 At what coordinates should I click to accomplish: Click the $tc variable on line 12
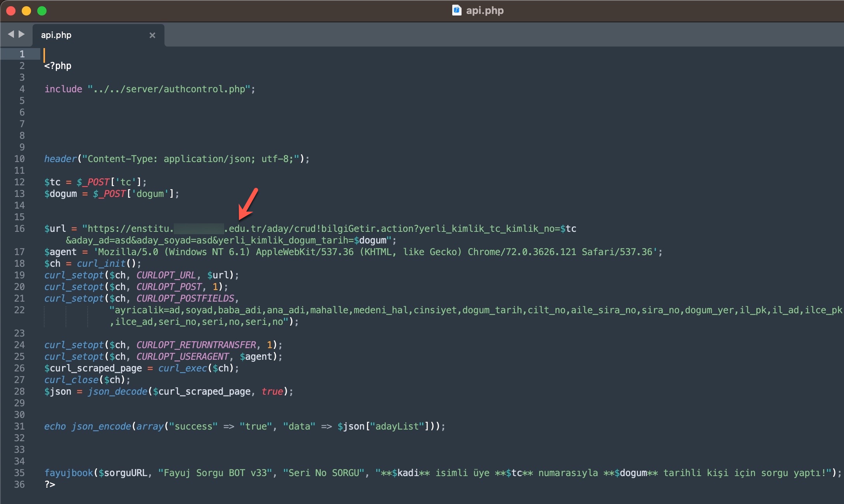pyautogui.click(x=52, y=182)
